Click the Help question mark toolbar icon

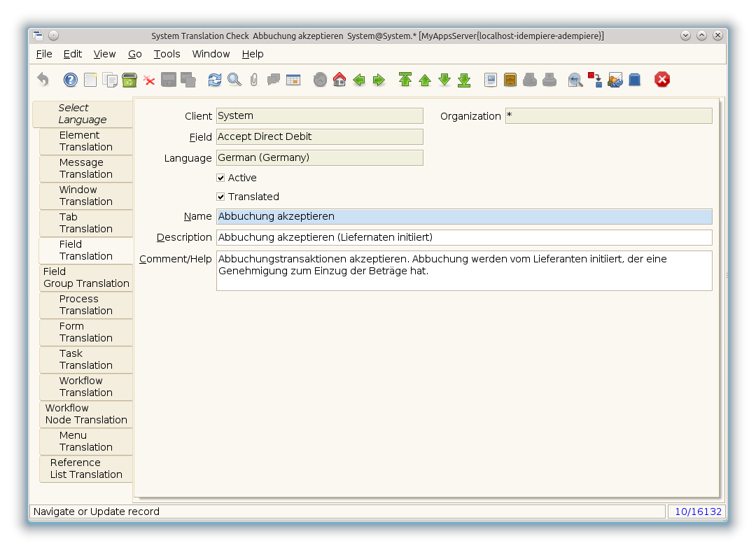click(71, 80)
